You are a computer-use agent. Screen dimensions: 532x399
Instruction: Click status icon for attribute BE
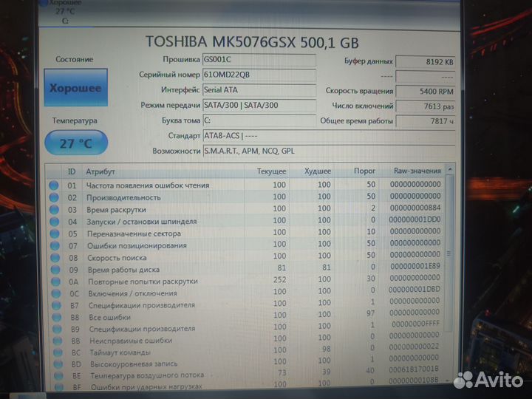tap(58, 375)
